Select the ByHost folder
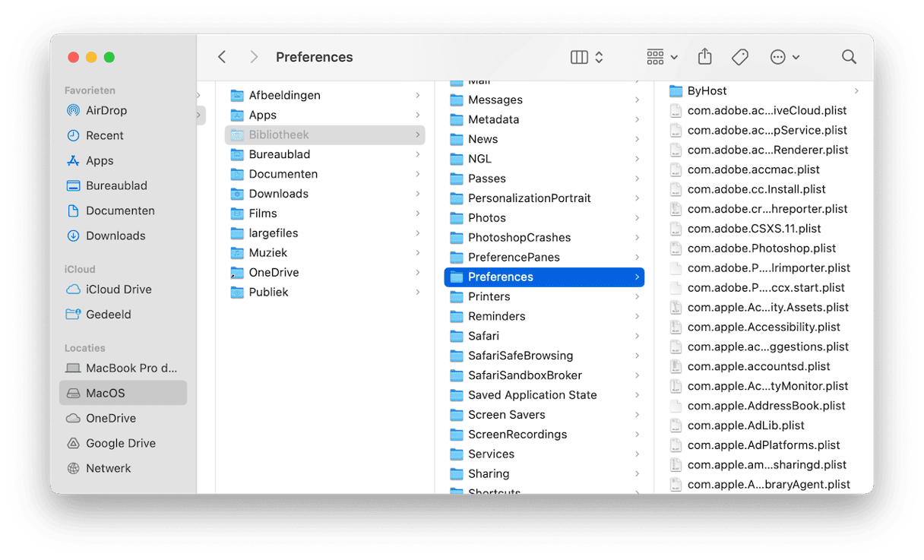 click(x=764, y=91)
